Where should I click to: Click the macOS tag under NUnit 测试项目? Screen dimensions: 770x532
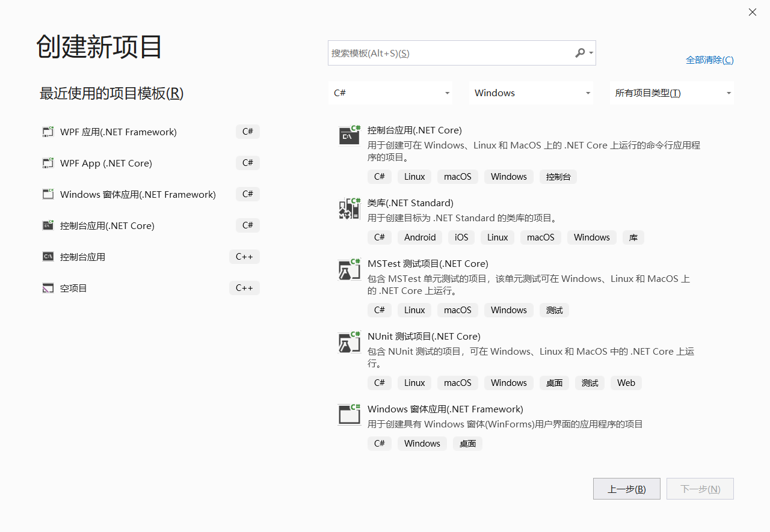[x=458, y=383]
